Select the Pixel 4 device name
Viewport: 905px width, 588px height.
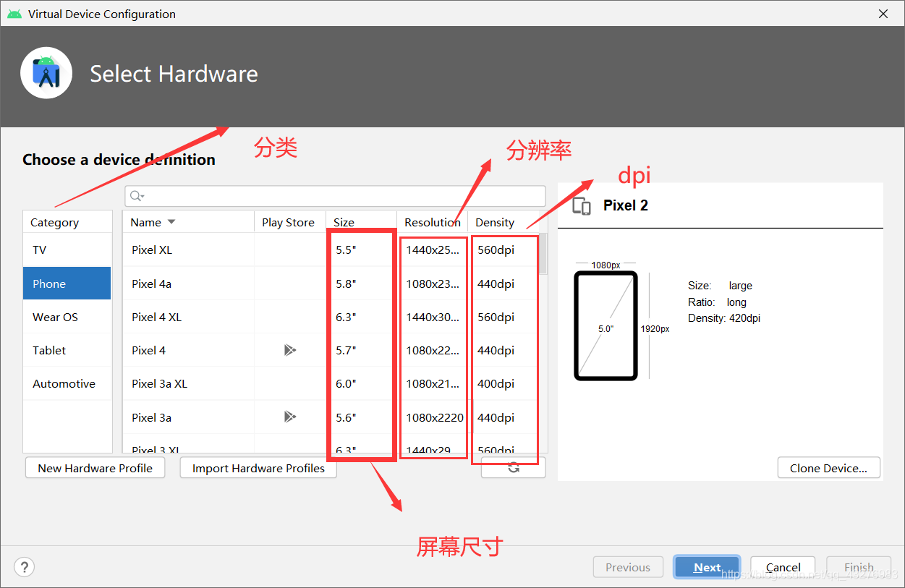(x=148, y=350)
